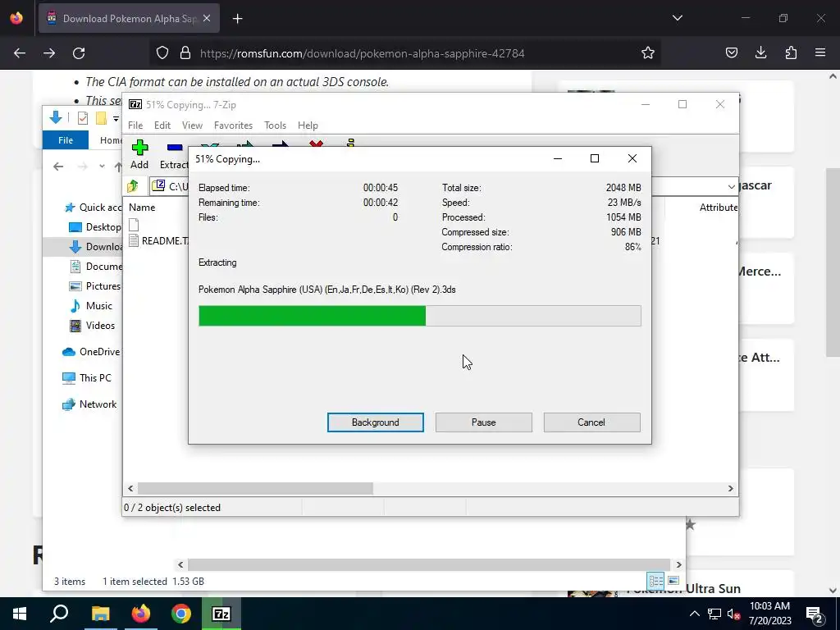Viewport: 840px width, 630px height.
Task: Click the 7-Zip horizontal scrollbar thumb
Action: click(255, 489)
